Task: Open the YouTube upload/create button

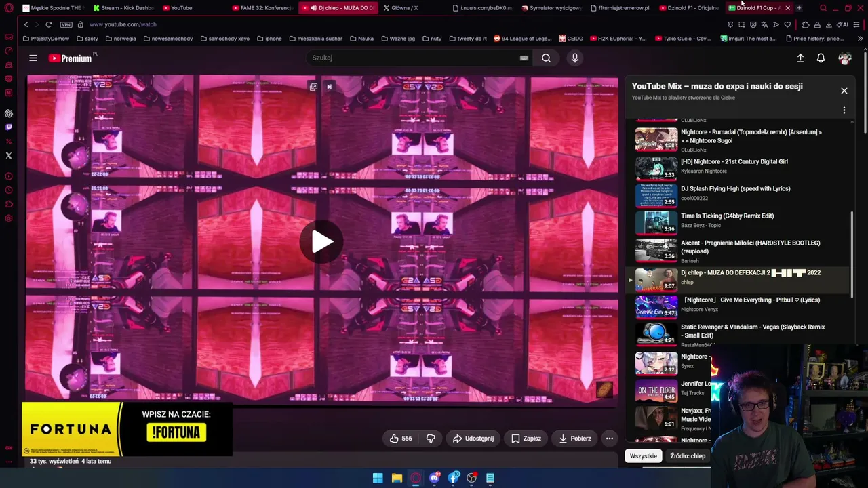Action: click(800, 58)
